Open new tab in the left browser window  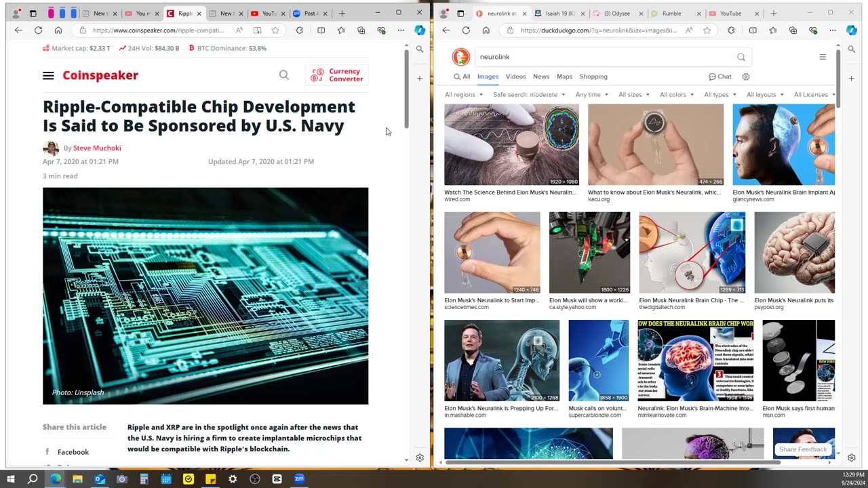tap(342, 14)
